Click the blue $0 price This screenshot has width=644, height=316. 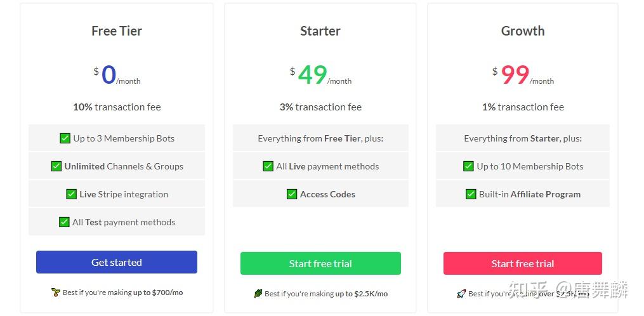108,75
